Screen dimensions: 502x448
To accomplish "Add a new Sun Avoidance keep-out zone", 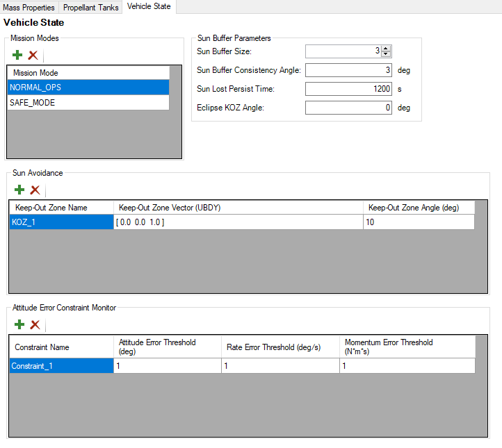I will tap(19, 190).
